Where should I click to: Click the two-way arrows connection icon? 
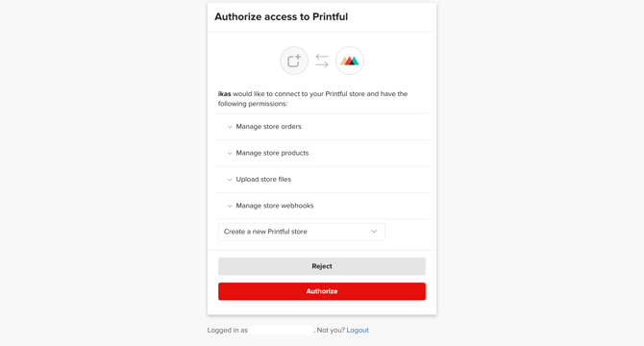point(322,61)
